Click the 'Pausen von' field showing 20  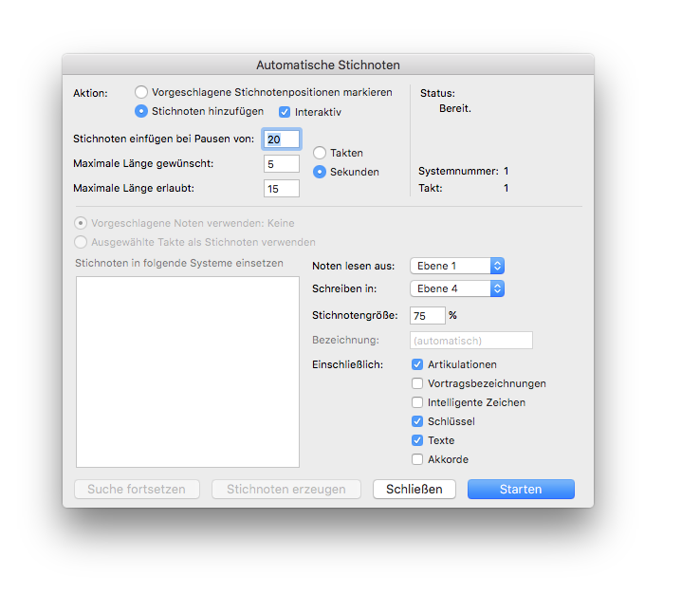click(282, 139)
